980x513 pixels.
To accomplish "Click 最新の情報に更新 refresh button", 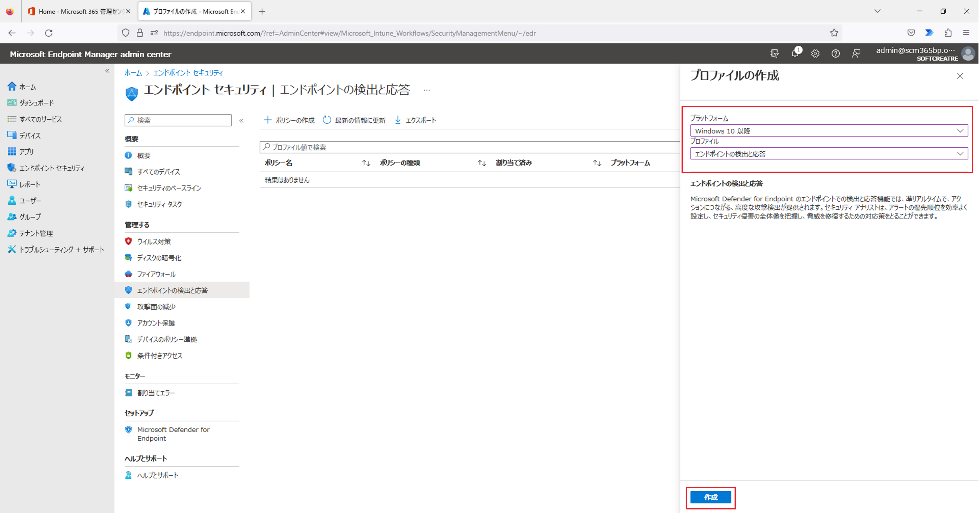I will tap(354, 120).
